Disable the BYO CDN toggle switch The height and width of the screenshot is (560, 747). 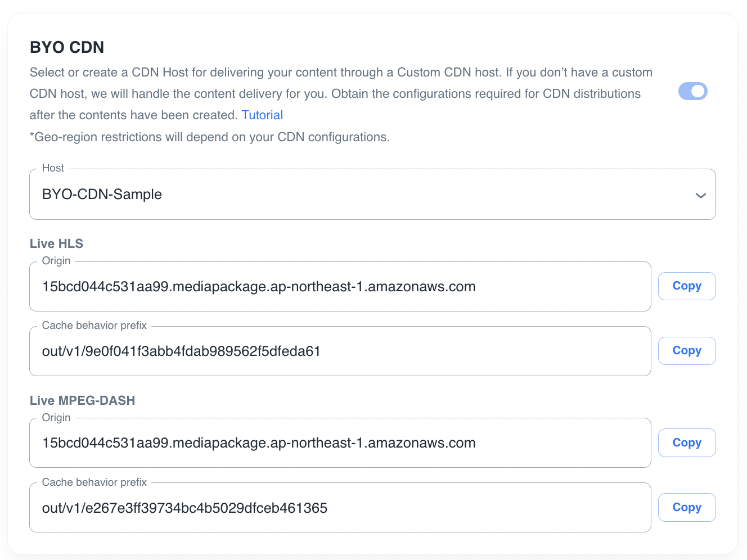[x=692, y=91]
